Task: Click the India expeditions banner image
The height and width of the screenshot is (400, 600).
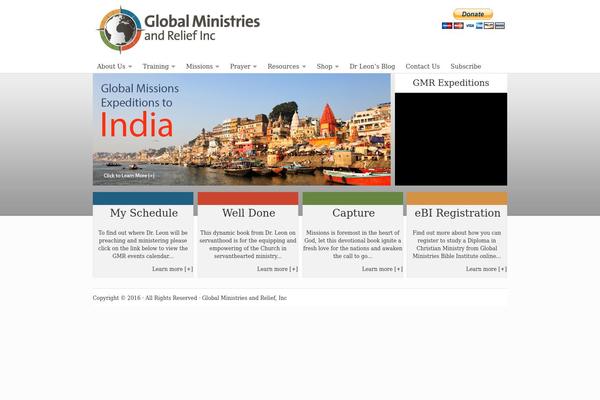Action: pyautogui.click(x=241, y=129)
